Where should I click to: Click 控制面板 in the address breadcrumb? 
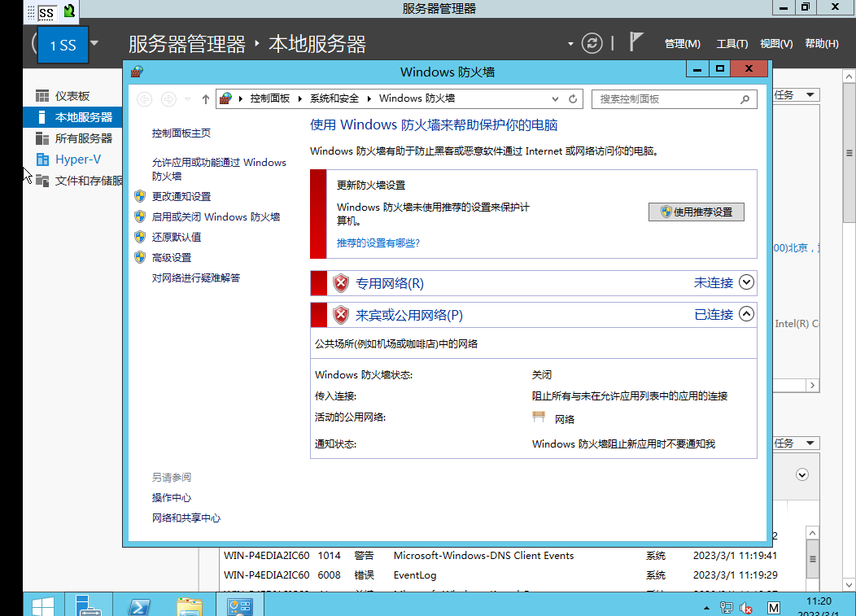click(x=269, y=98)
